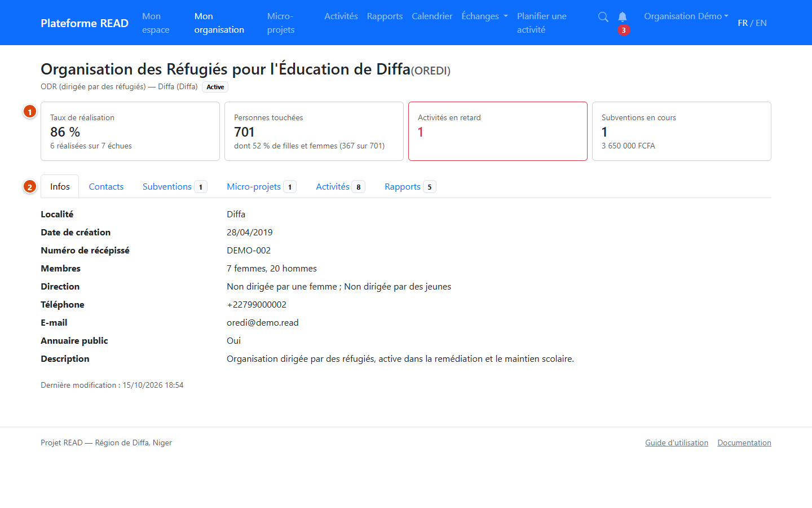Click the Taux de réalisation card
This screenshot has width=812, height=508.
[x=130, y=132]
